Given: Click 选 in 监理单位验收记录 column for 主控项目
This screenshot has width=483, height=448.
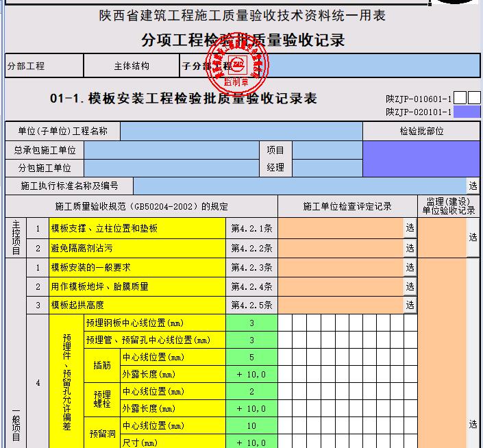Looking at the screenshot, I should point(473,238).
